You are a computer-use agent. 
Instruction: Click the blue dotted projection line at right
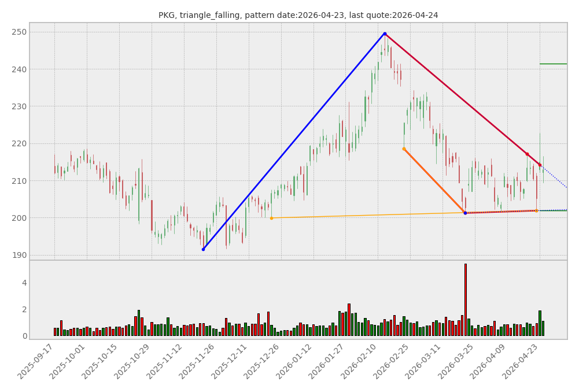(555, 178)
